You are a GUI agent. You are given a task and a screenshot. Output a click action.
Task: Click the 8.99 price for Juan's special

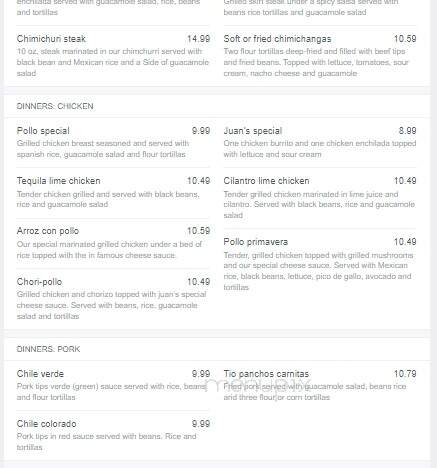[x=407, y=131]
